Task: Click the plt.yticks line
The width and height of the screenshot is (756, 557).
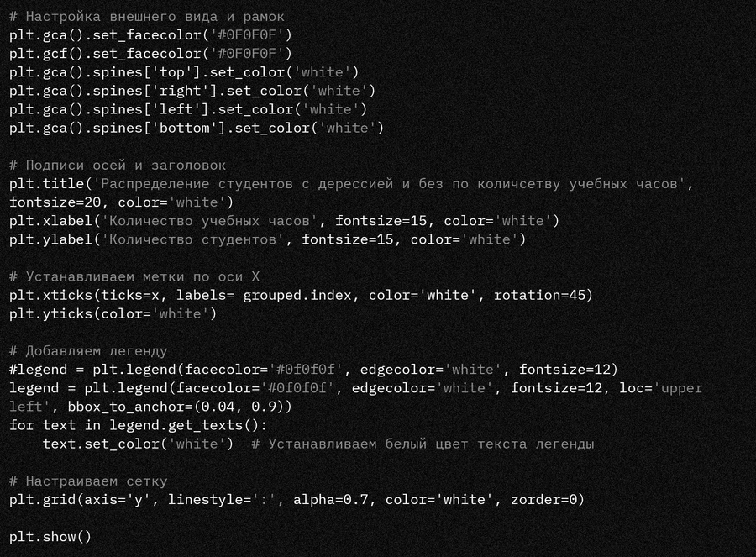Action: click(113, 313)
